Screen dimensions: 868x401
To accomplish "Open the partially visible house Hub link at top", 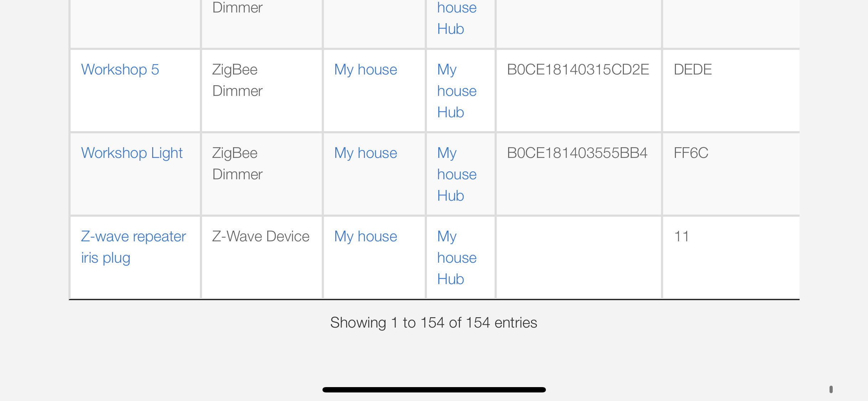I will 457,18.
